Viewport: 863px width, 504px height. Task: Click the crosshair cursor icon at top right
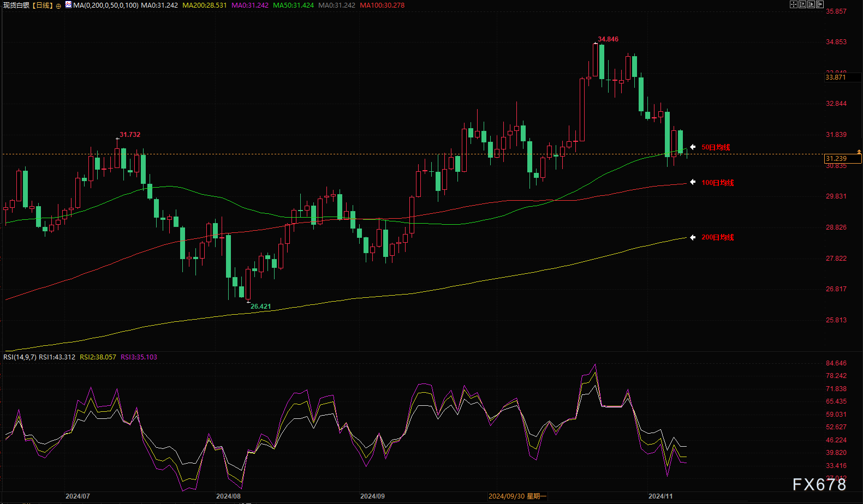[x=794, y=4]
